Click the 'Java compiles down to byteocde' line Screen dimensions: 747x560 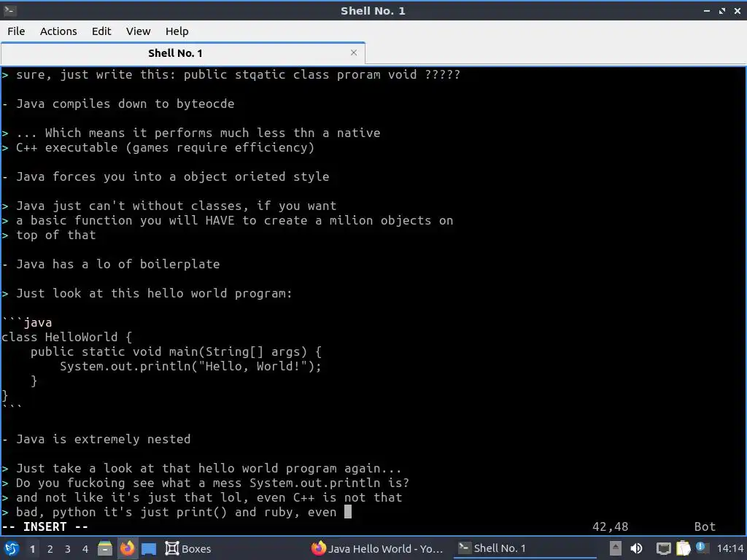coord(118,104)
